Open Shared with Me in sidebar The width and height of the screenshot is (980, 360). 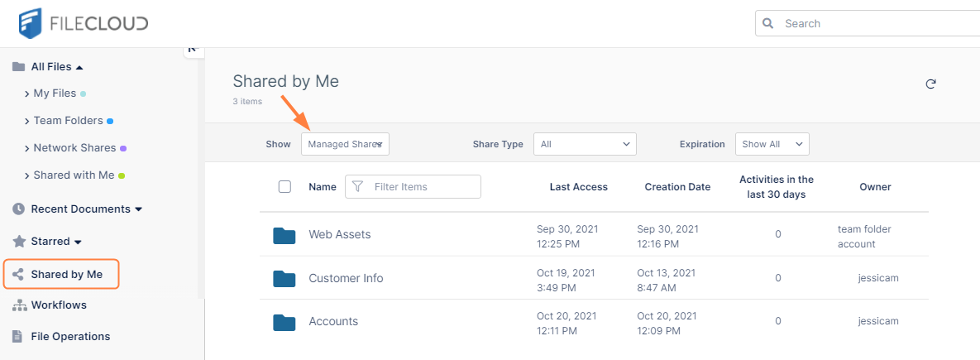click(x=74, y=175)
